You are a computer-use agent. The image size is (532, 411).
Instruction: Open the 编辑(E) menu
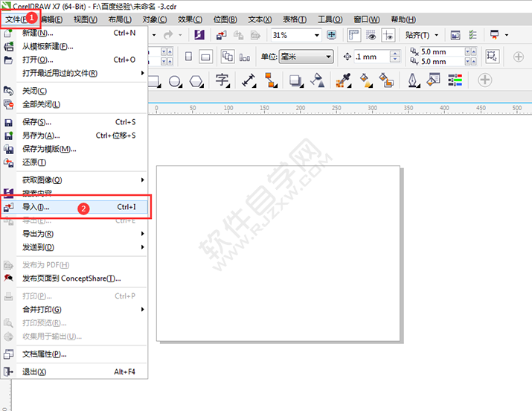click(x=51, y=19)
